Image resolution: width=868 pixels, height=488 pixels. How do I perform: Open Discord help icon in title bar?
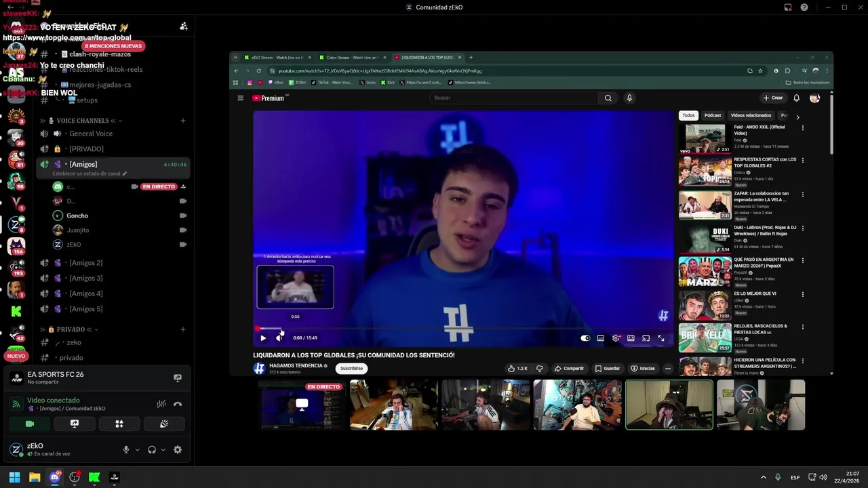click(x=804, y=7)
